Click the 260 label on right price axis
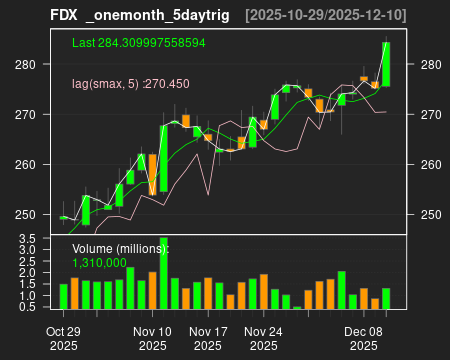This screenshot has width=450, height=360. [431, 165]
